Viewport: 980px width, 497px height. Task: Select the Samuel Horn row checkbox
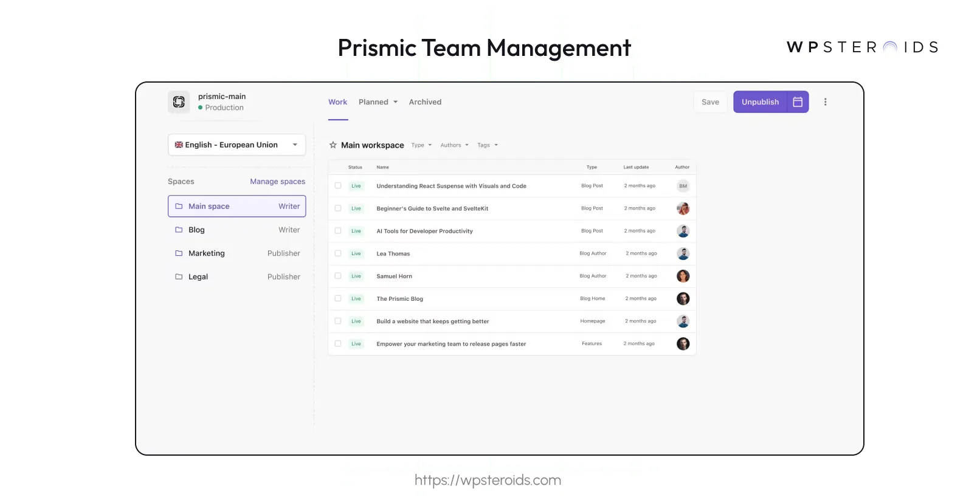(338, 276)
